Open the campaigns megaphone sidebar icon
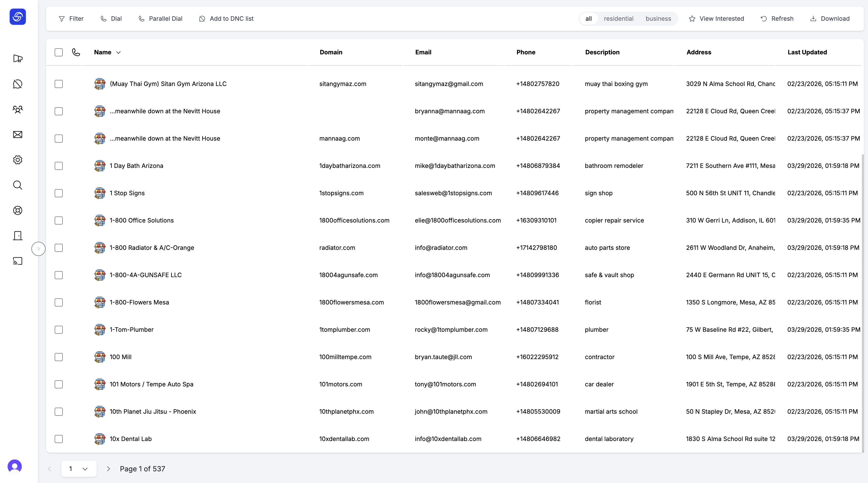 [17, 59]
